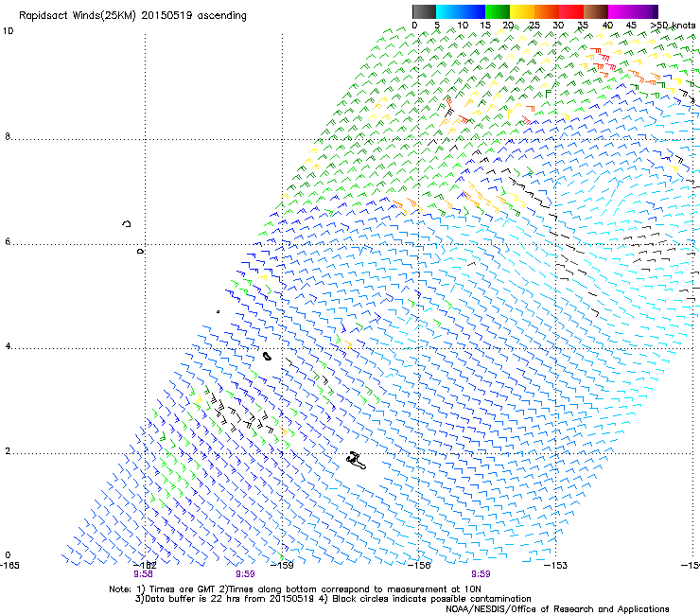Click the longitude axis label '-156'
The height and width of the screenshot is (615, 700).
[x=420, y=566]
